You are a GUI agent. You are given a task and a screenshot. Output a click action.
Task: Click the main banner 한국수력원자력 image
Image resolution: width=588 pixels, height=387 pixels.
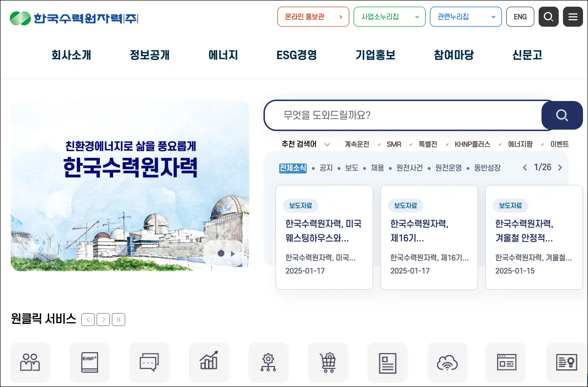point(130,185)
